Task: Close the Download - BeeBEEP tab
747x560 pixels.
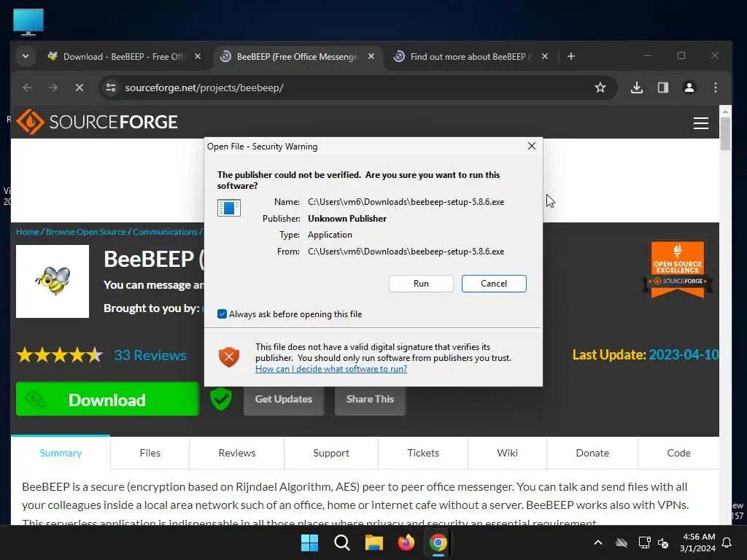Action: click(x=198, y=56)
